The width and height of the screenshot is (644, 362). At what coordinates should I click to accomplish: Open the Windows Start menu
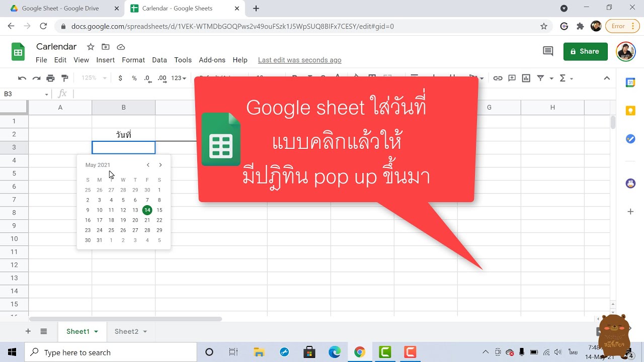12,352
